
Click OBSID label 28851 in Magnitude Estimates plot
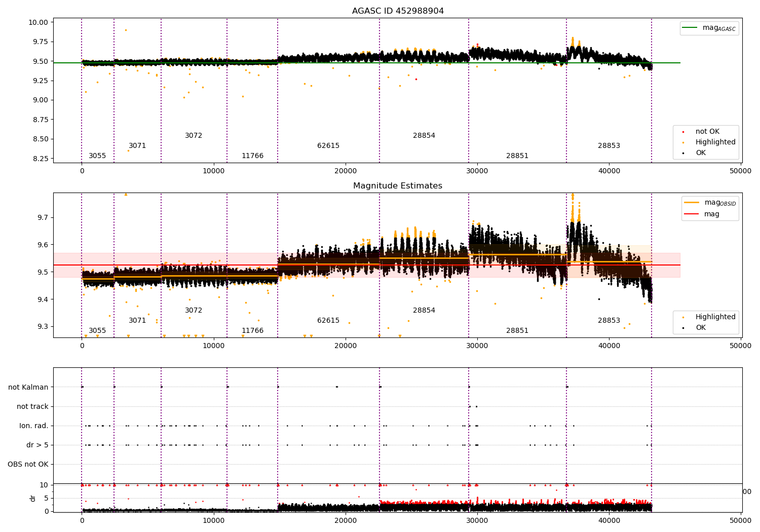pos(517,331)
